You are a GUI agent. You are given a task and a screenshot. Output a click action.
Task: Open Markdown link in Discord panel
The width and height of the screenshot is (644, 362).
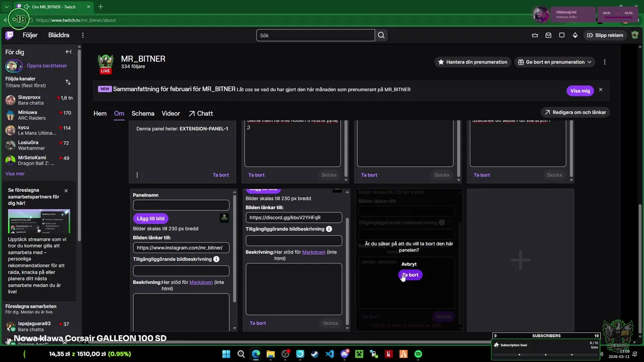pos(313,252)
